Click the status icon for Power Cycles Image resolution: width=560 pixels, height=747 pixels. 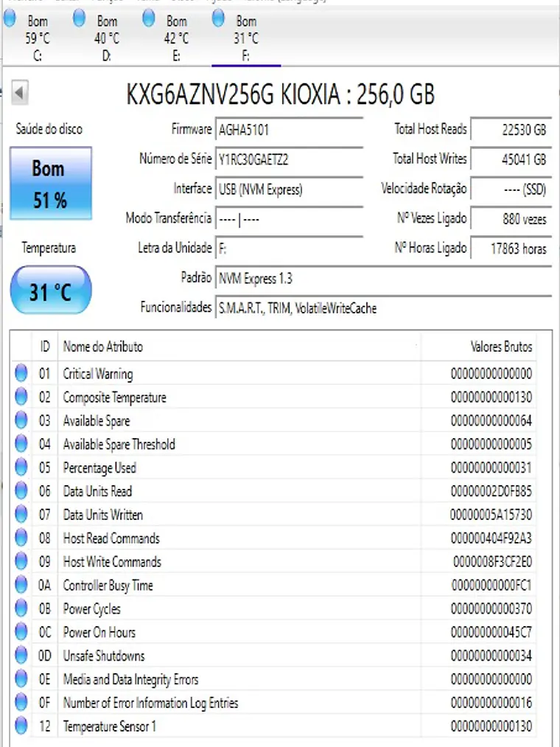(21, 608)
